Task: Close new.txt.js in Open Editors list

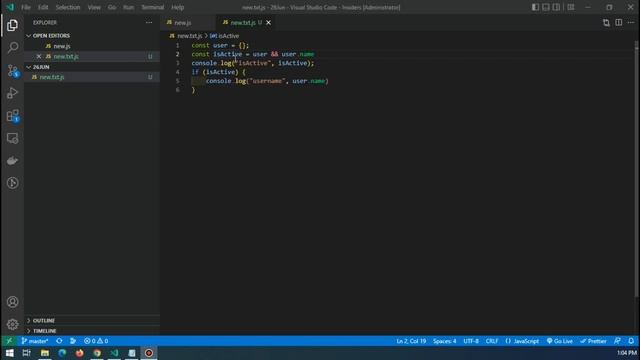Action: click(x=39, y=56)
